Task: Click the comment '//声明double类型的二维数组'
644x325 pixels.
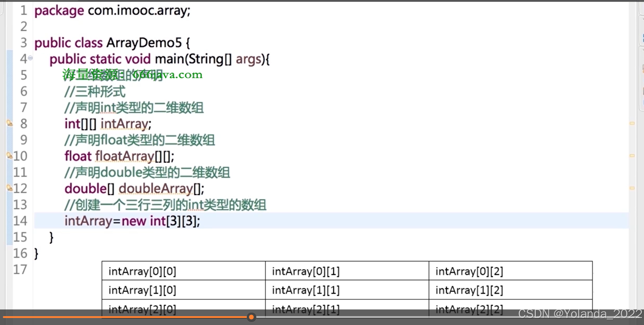Action: click(x=147, y=173)
